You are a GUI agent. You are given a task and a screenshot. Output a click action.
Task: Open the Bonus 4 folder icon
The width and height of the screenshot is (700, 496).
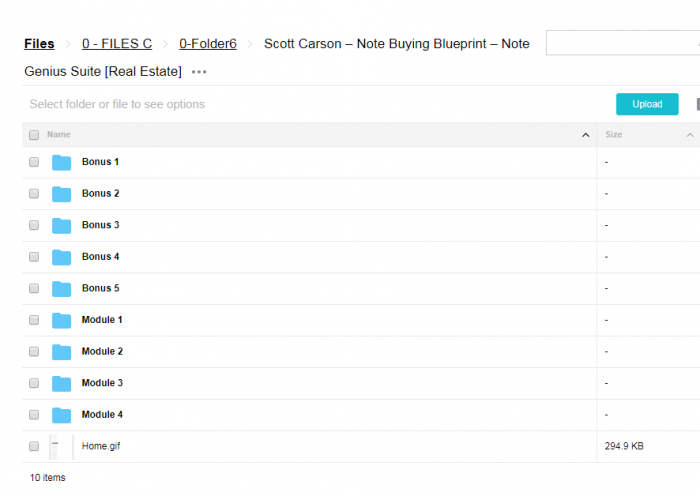pos(61,257)
